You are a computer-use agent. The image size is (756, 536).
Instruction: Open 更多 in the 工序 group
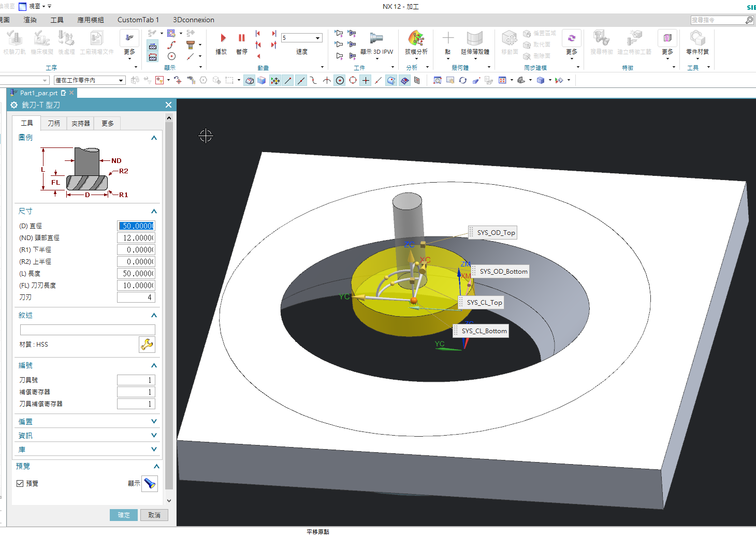tap(129, 44)
